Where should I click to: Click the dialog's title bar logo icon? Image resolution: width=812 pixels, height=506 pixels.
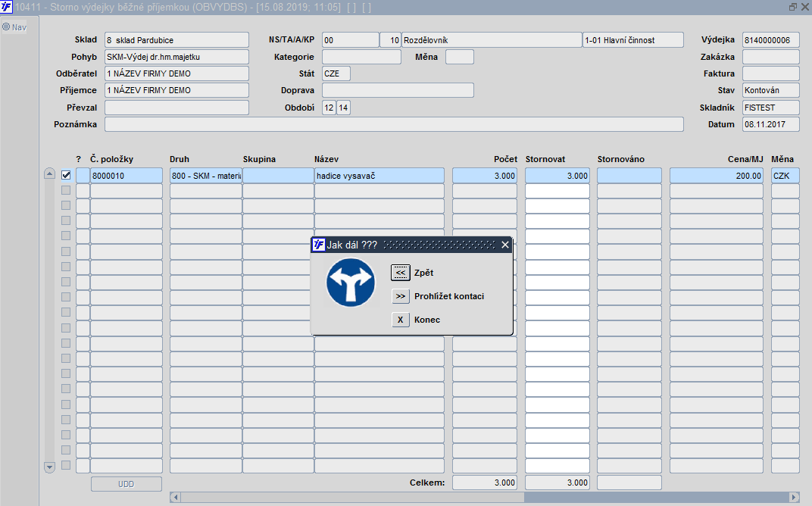(x=319, y=245)
